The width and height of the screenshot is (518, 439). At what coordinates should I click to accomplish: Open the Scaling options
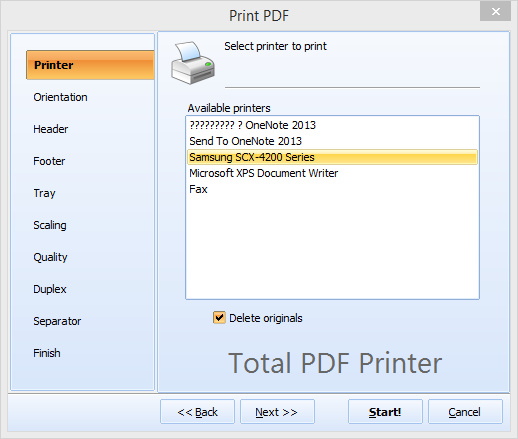[50, 225]
